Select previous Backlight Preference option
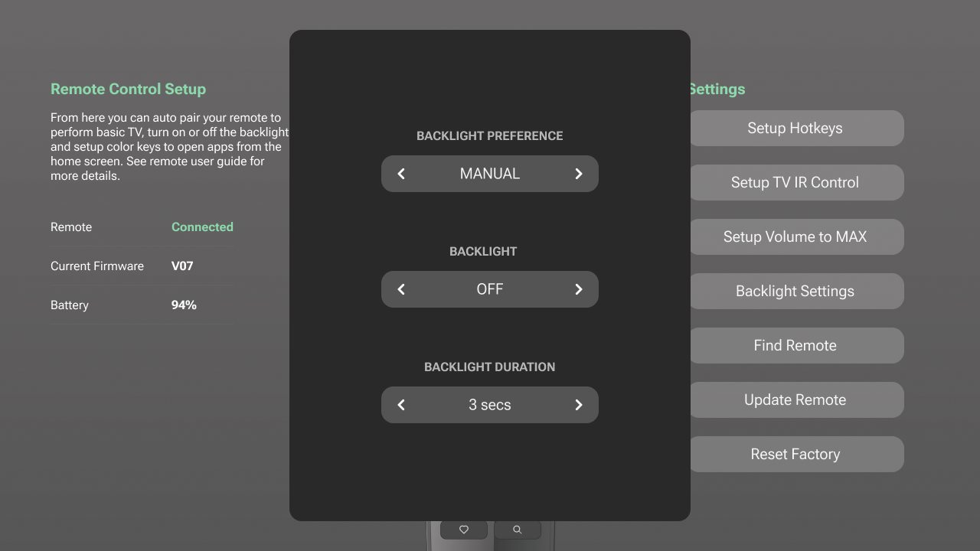This screenshot has height=551, width=980. 401,174
